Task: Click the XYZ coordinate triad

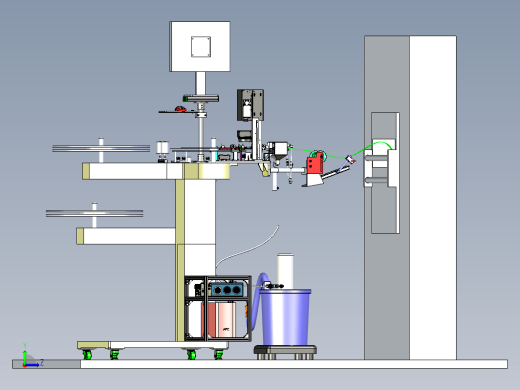Action: 32,355
